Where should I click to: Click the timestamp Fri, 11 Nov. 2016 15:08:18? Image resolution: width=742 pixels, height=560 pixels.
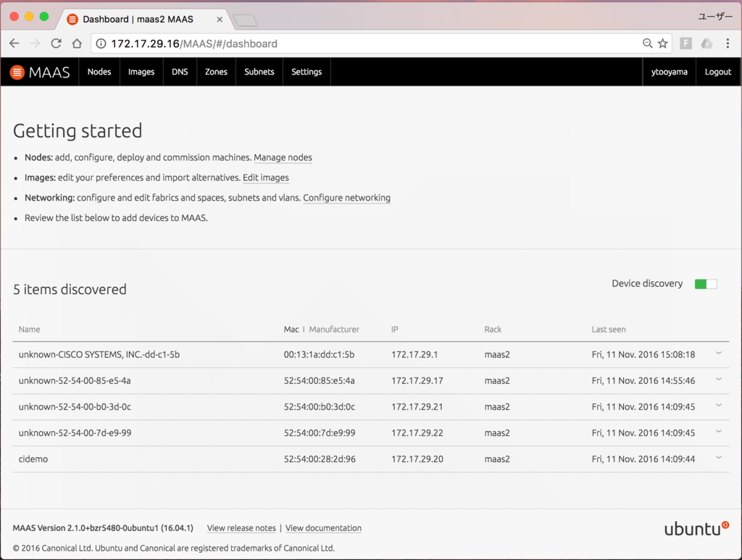pos(643,355)
